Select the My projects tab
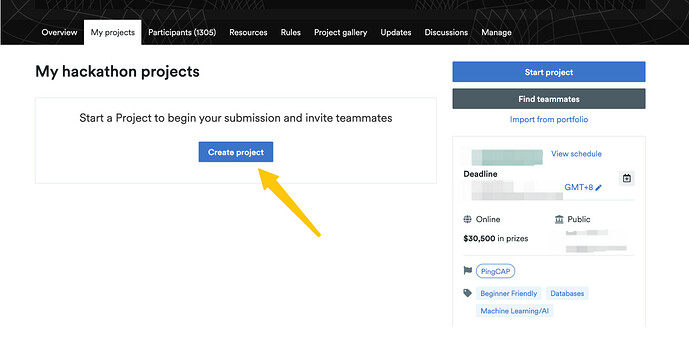This screenshot has height=363, width=689. [x=112, y=32]
